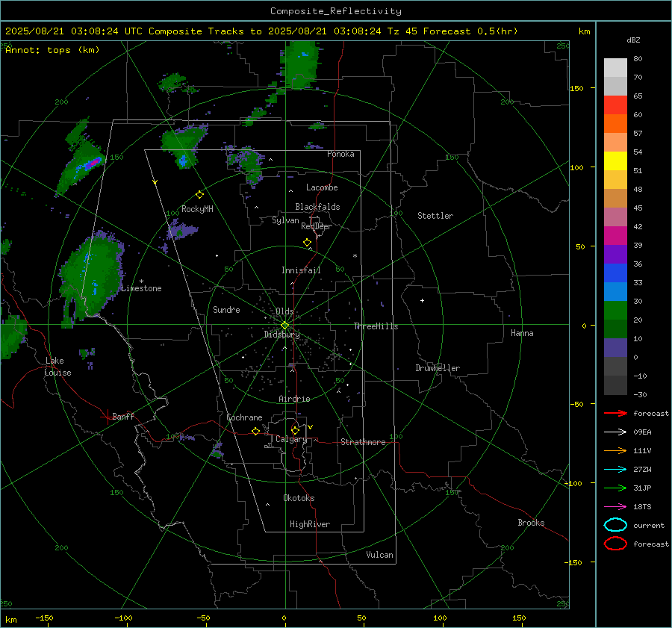This screenshot has height=628, width=672.
Task: Click the Drumheller city label
Action: pos(438,368)
